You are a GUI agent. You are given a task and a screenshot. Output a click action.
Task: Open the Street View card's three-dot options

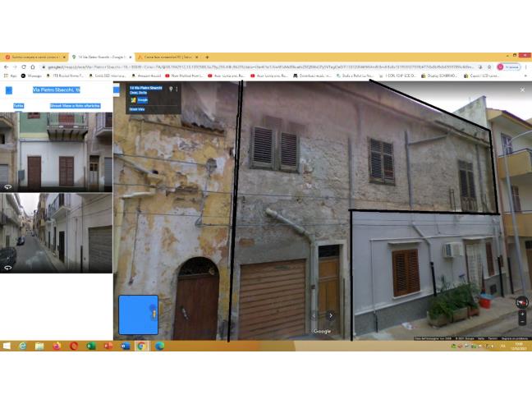coord(177,89)
